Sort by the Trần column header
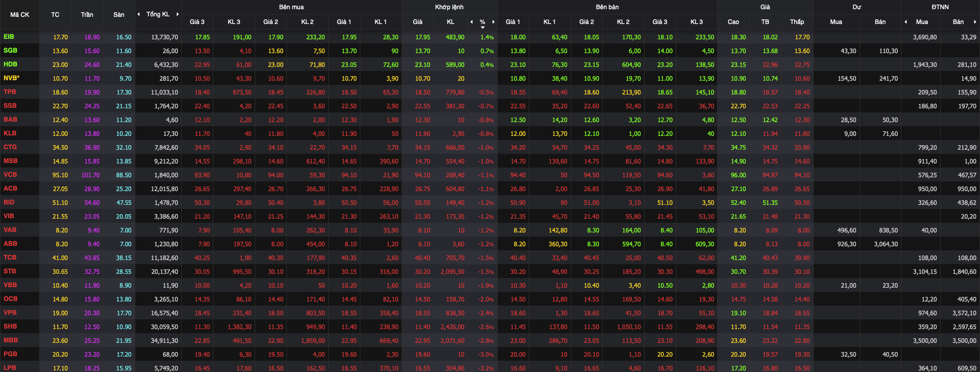 87,15
